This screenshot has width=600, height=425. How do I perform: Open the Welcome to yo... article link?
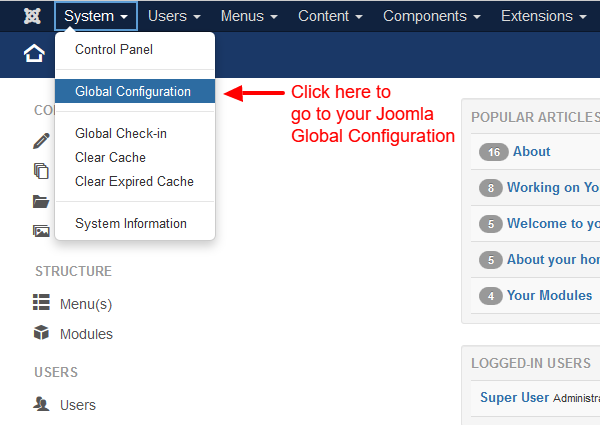click(x=553, y=223)
